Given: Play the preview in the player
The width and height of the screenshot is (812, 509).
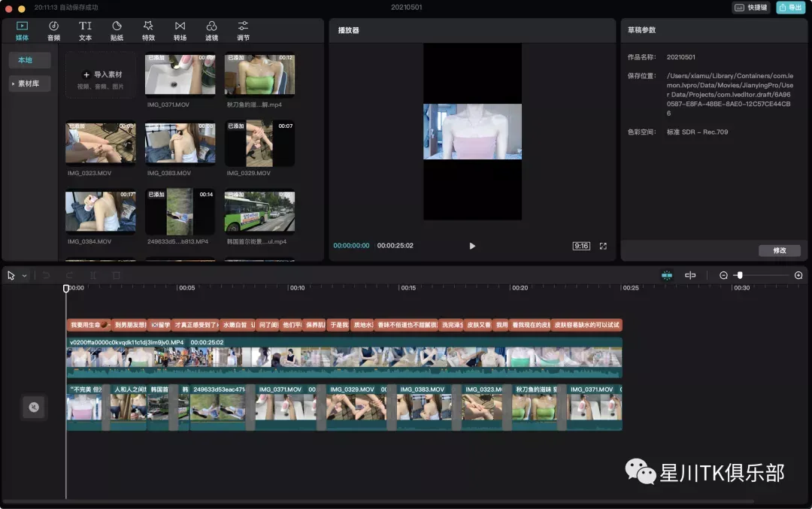Looking at the screenshot, I should (x=471, y=246).
